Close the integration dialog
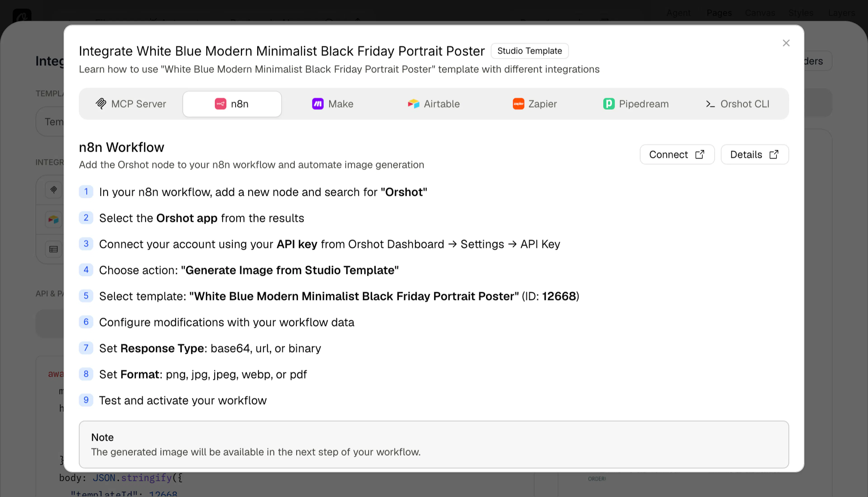Image resolution: width=868 pixels, height=497 pixels. coord(786,43)
